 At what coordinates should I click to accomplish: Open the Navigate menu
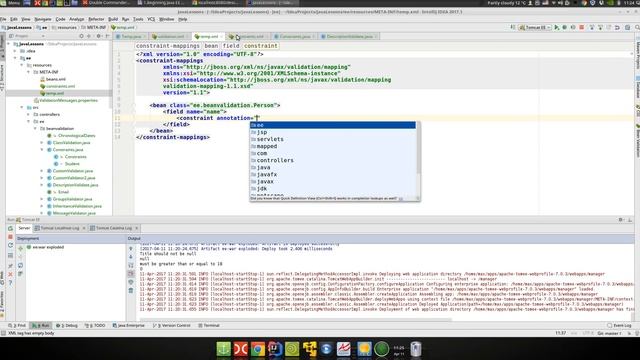42,19
